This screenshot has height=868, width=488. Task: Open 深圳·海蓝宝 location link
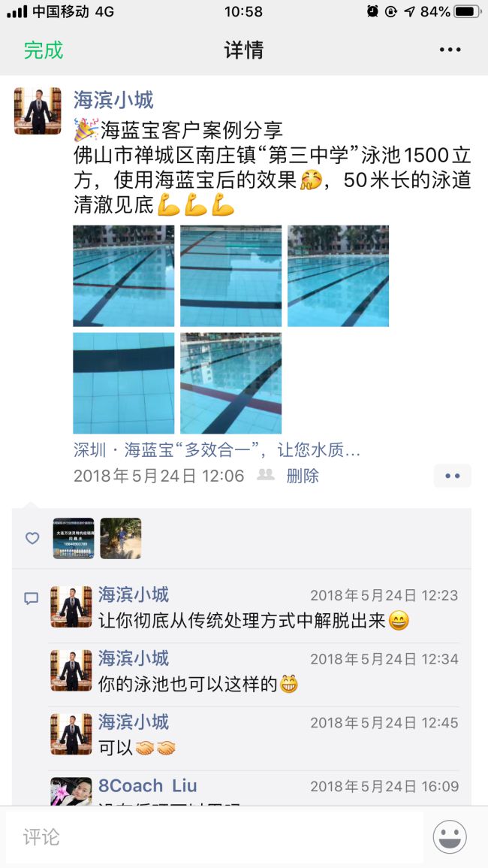[x=217, y=451]
